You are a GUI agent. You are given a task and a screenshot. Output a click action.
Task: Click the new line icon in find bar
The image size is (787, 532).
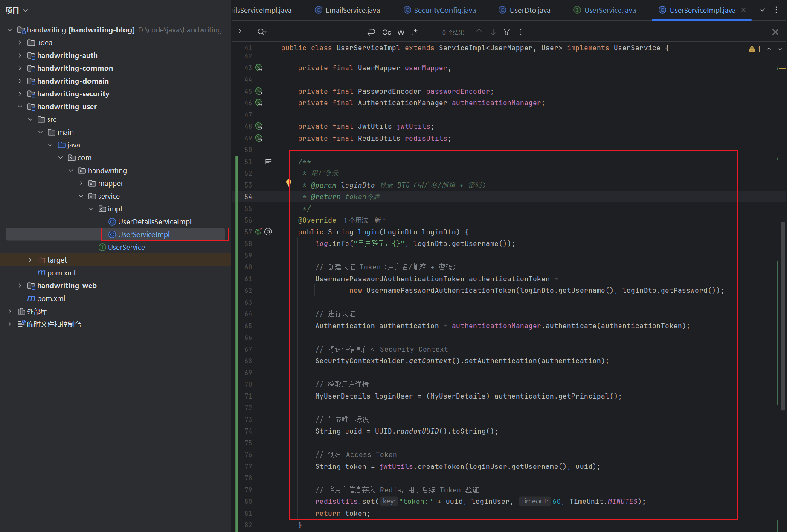click(x=371, y=32)
